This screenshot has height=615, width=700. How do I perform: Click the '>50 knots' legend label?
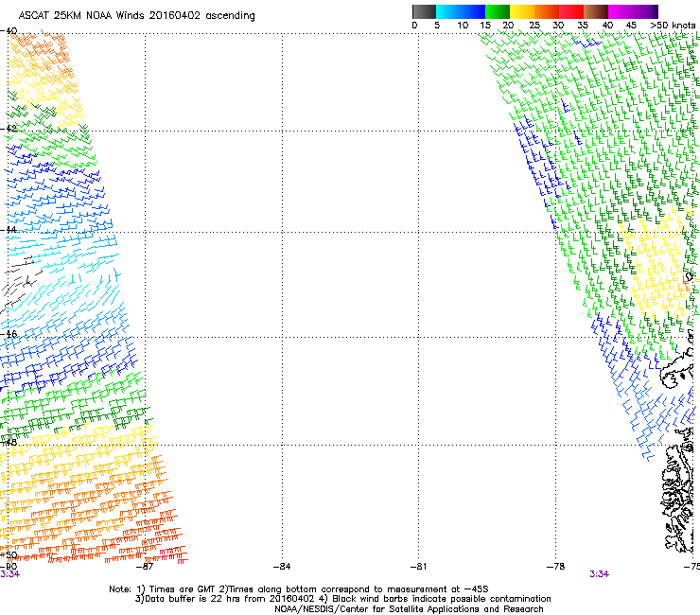coord(673,26)
